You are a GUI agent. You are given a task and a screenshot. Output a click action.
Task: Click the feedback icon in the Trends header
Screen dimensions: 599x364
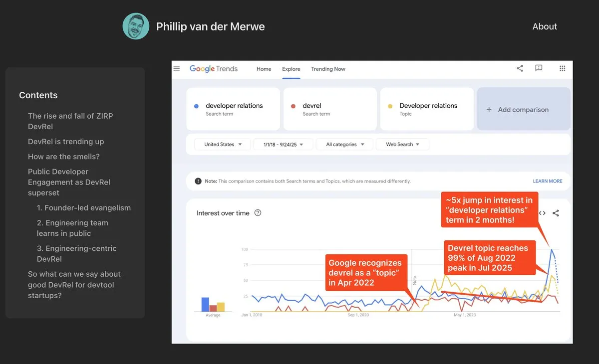click(x=539, y=68)
